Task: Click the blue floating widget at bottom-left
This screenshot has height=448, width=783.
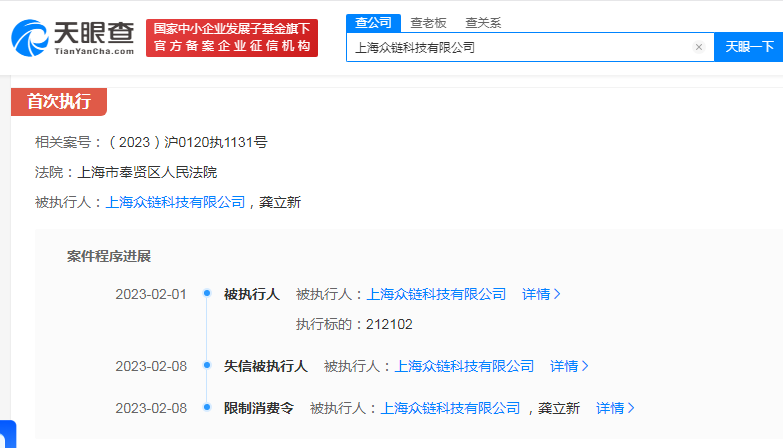Action: click(x=8, y=434)
